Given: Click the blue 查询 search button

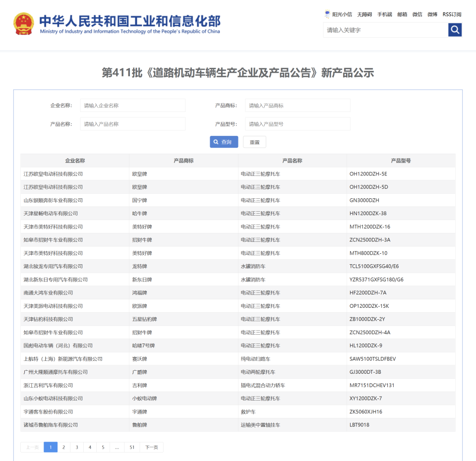Looking at the screenshot, I should coord(224,142).
